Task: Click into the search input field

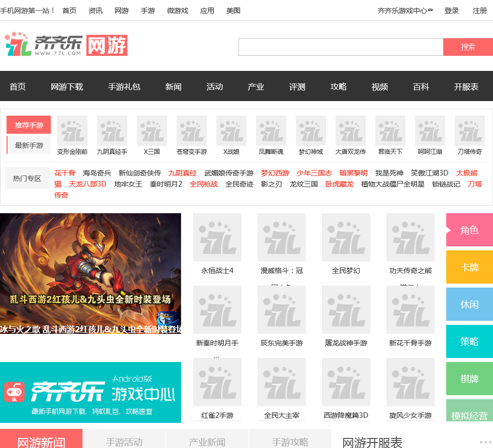Action: pos(341,47)
